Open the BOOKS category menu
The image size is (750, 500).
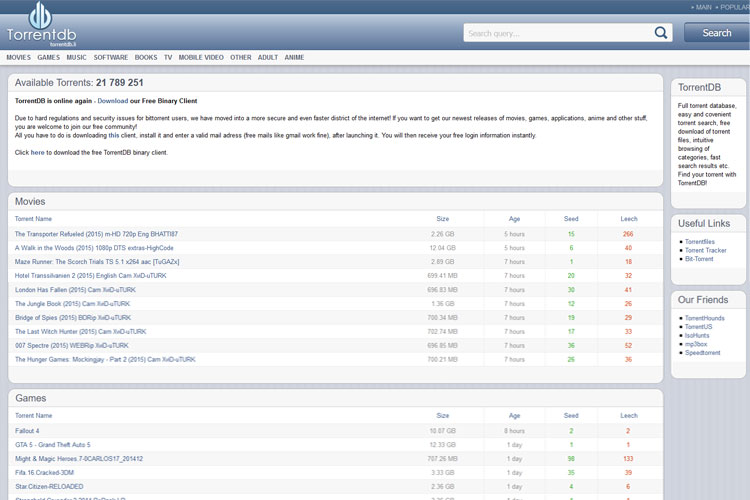[146, 57]
